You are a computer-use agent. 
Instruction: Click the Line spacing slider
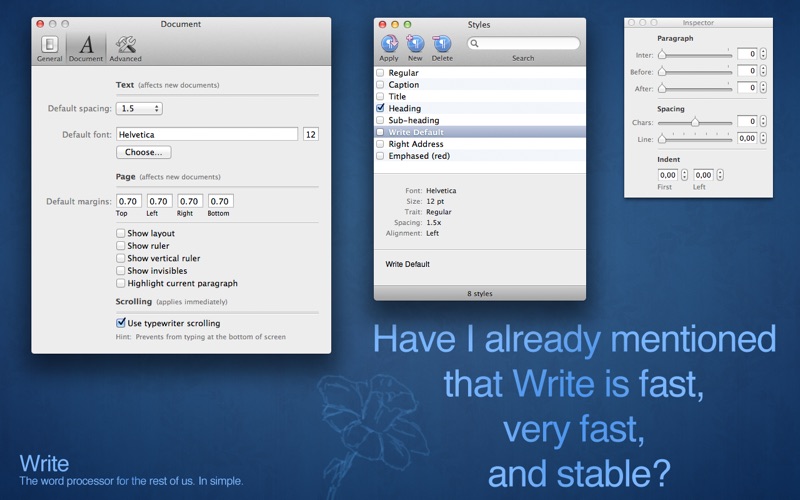pos(695,138)
